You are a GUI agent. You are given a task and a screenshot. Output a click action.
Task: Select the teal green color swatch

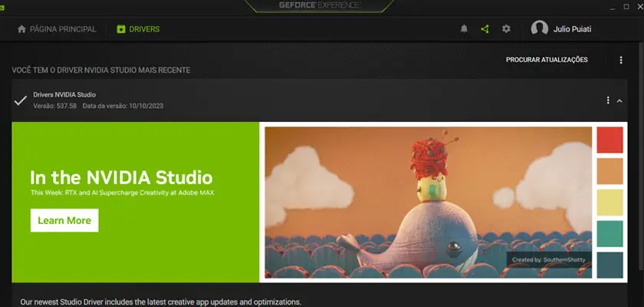point(609,233)
